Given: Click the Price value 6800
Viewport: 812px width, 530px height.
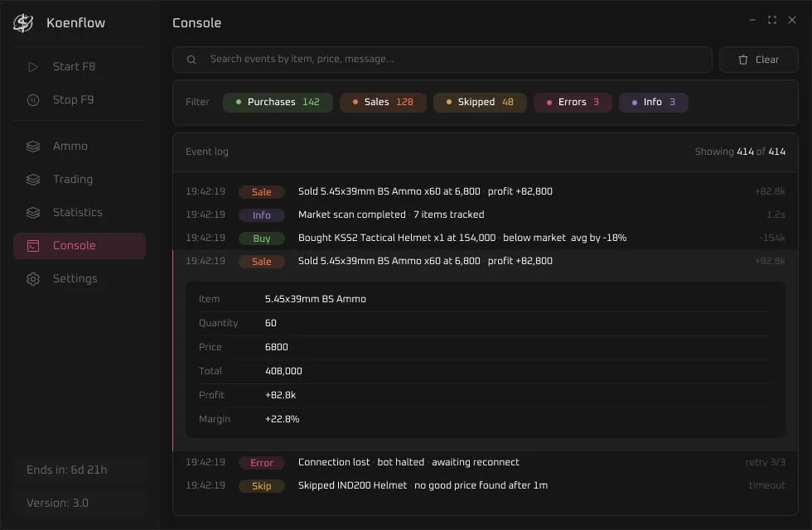Looking at the screenshot, I should pyautogui.click(x=277, y=347).
